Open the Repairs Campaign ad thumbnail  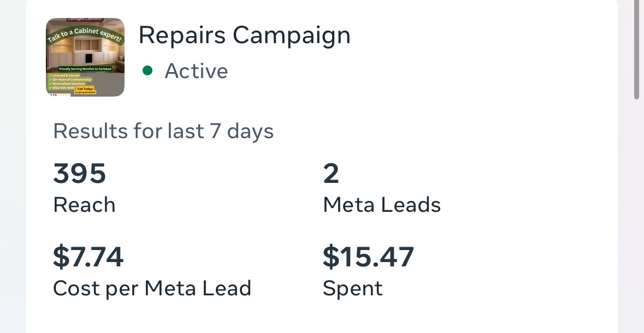tap(85, 57)
